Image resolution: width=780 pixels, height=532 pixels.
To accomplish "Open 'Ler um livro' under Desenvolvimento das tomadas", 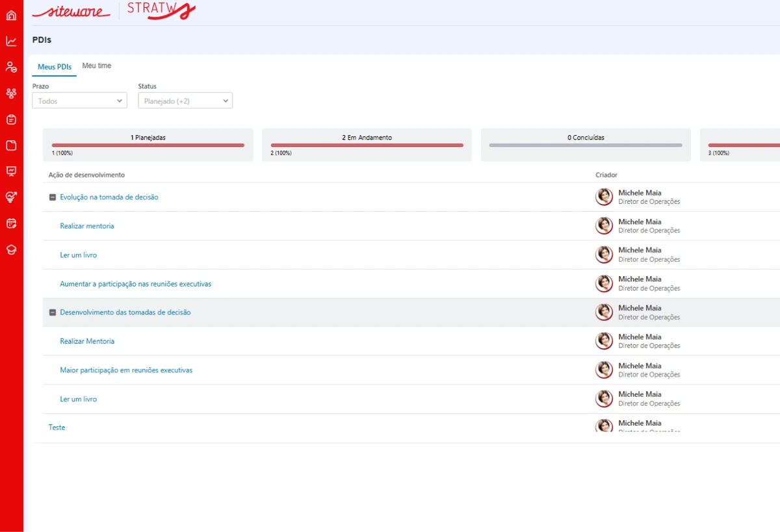I will (79, 399).
